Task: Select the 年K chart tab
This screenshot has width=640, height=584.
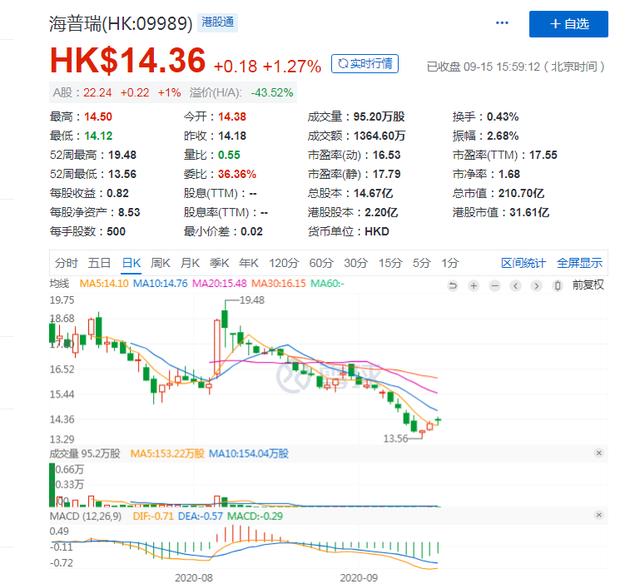Action: click(249, 263)
